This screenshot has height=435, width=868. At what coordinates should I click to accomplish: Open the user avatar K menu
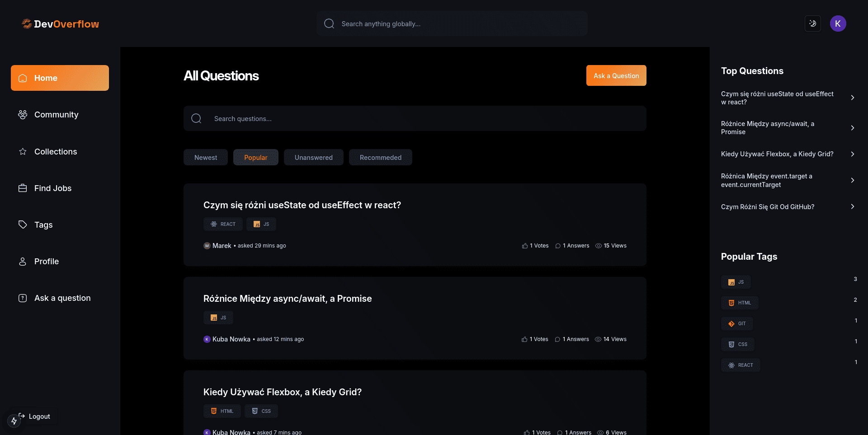click(x=838, y=23)
